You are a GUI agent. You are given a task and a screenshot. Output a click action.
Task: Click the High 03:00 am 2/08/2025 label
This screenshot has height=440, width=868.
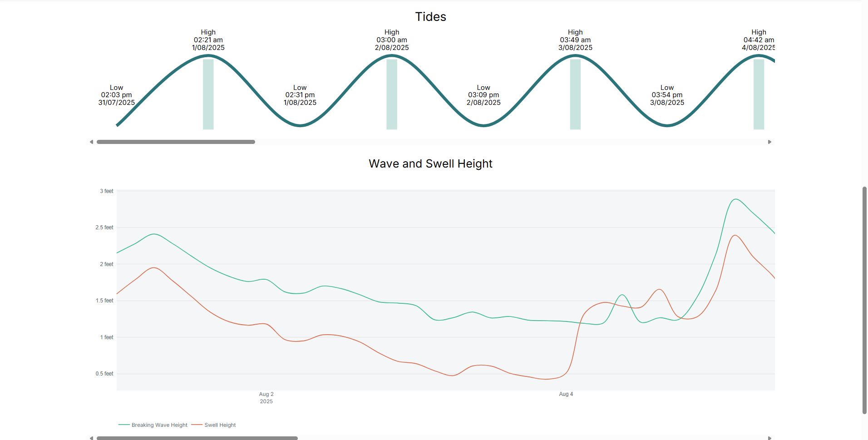(391, 40)
